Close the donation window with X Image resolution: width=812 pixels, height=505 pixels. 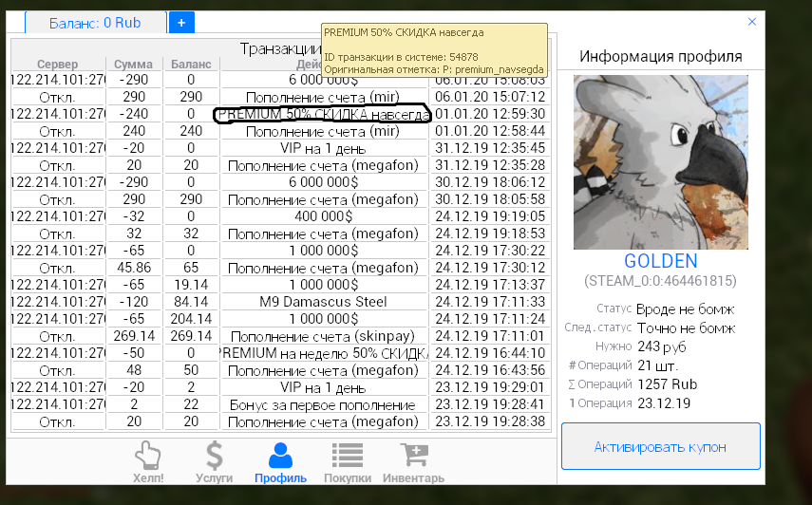752,21
